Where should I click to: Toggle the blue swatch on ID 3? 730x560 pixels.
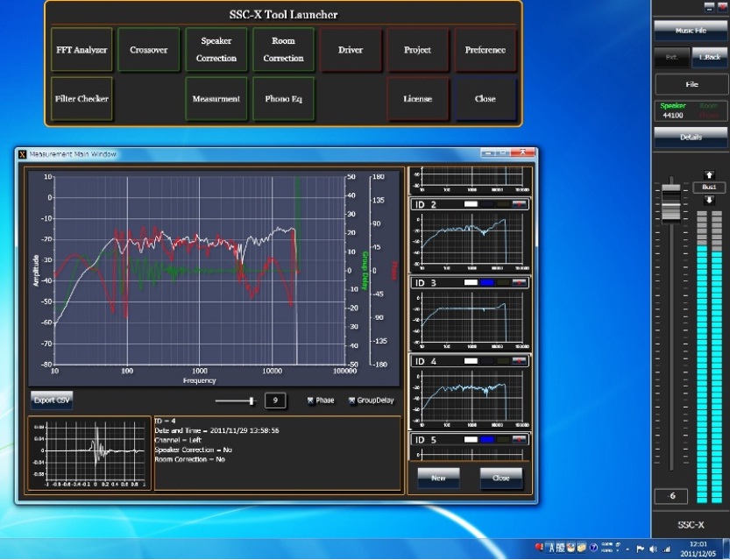487,283
